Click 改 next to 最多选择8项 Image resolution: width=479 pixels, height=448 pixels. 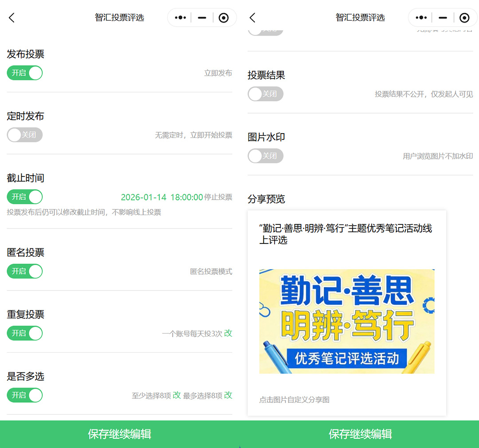[228, 395]
